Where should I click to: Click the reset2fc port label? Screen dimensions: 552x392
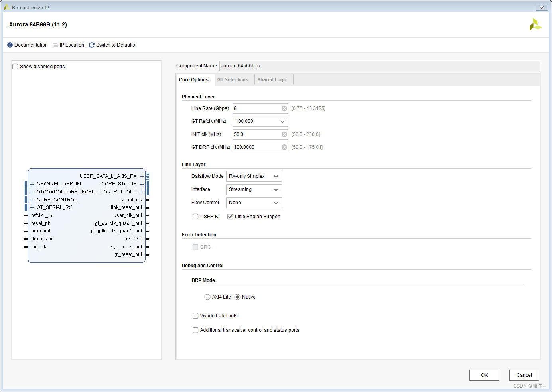[133, 239]
